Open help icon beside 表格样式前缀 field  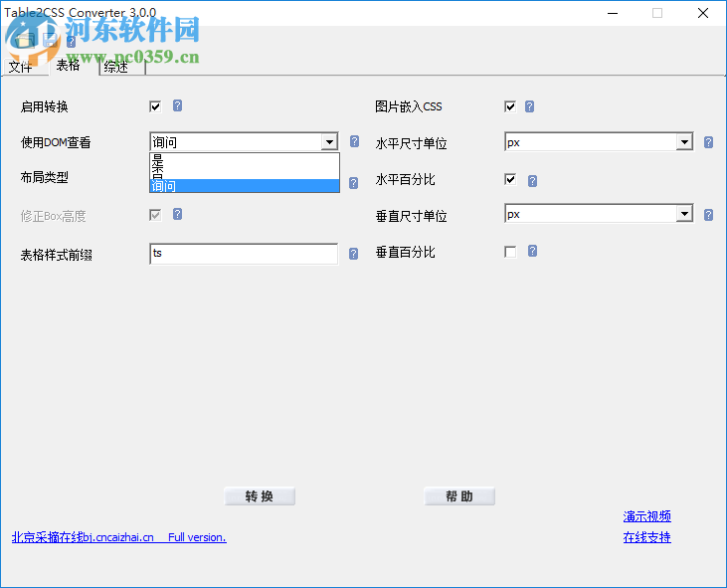click(x=354, y=254)
